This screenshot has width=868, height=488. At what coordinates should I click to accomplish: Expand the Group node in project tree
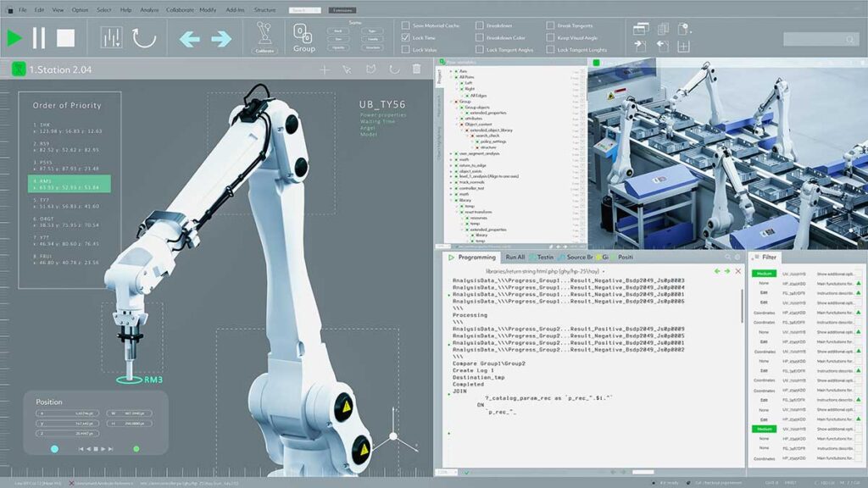[x=451, y=102]
